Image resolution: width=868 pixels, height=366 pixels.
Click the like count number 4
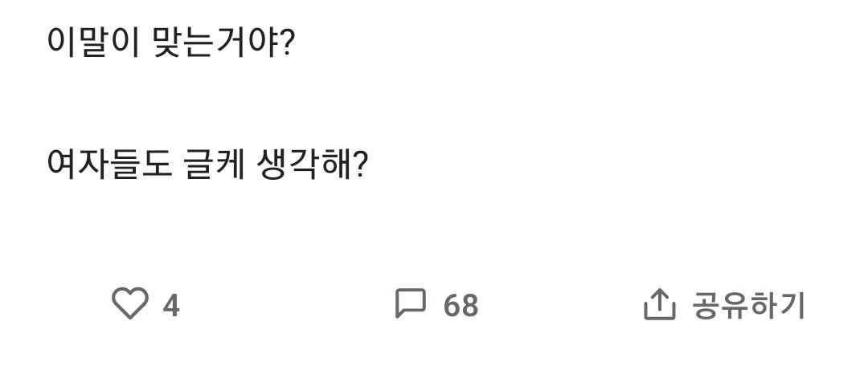(x=170, y=306)
